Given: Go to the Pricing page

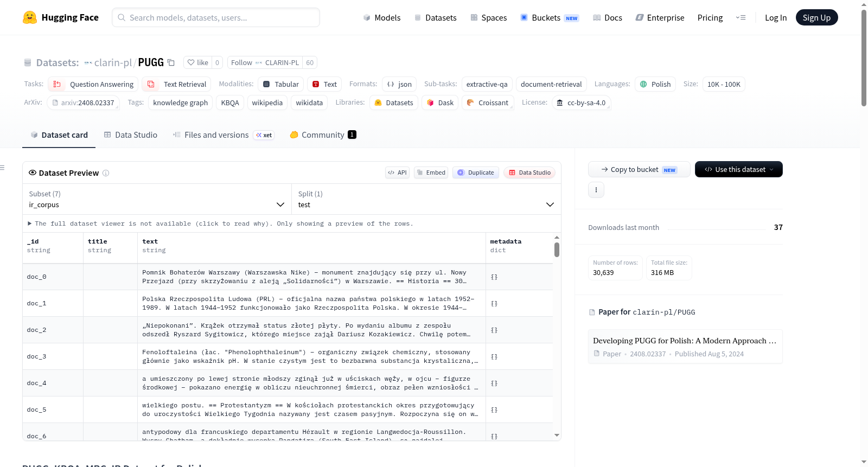Looking at the screenshot, I should click(710, 17).
